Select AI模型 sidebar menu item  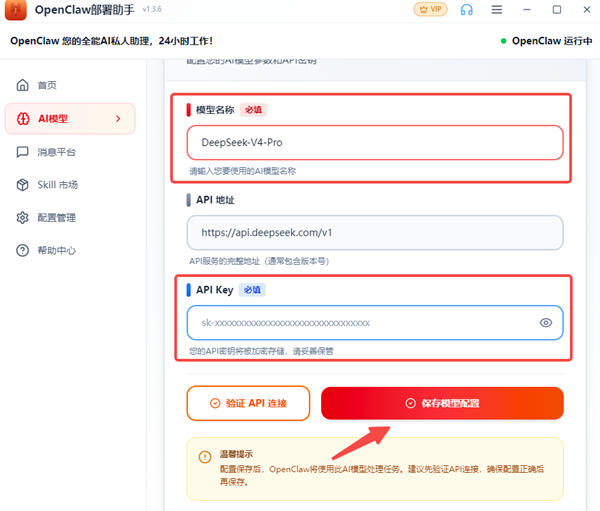70,119
